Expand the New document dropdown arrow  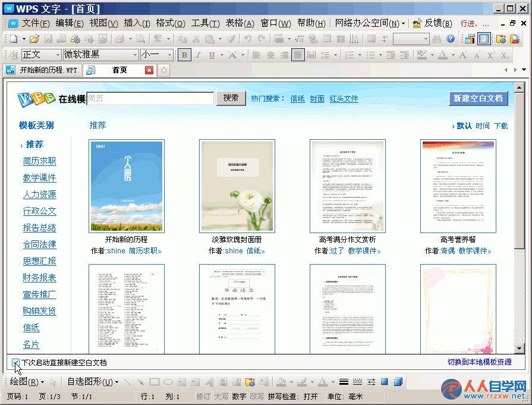[x=24, y=39]
